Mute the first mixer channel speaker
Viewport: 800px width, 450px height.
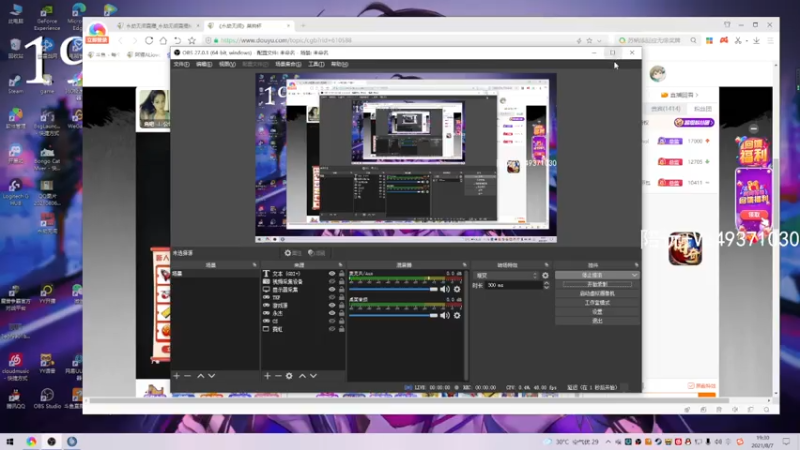[445, 289]
